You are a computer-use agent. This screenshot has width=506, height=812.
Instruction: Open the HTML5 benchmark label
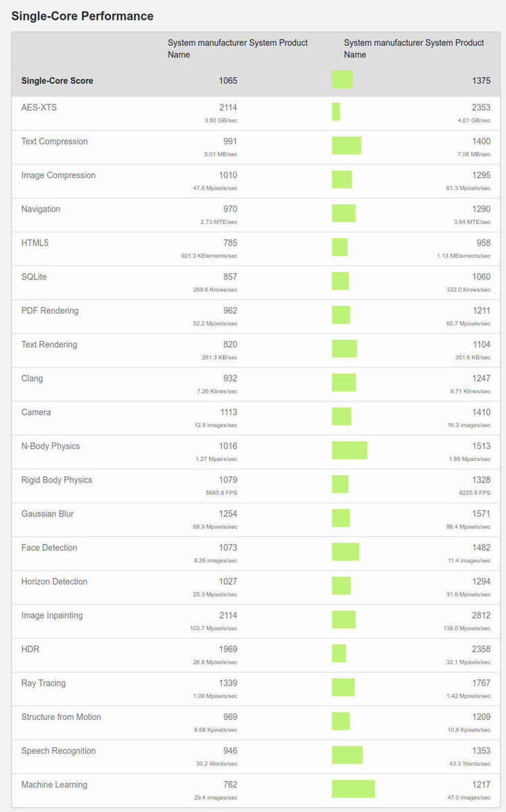[35, 243]
